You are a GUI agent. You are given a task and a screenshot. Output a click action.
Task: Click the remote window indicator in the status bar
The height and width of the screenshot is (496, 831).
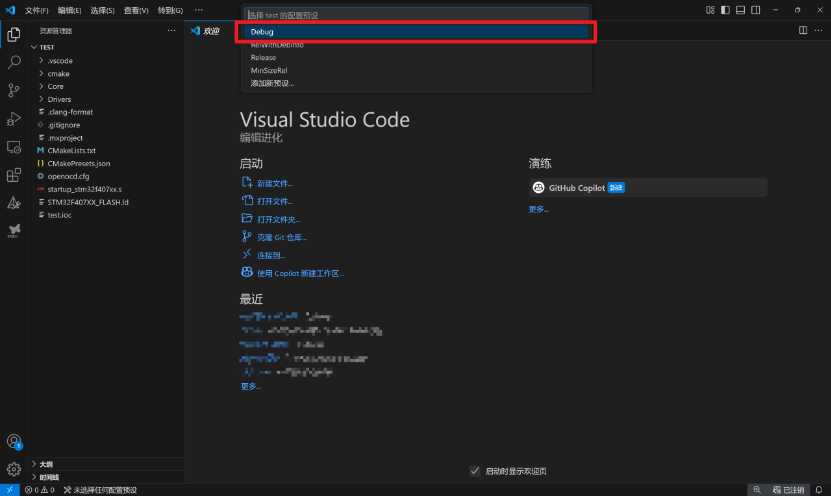point(10,490)
